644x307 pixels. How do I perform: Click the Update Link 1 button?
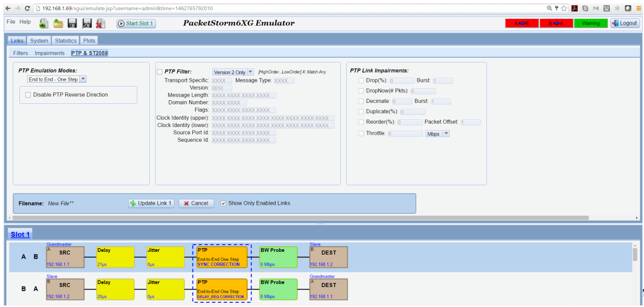[x=151, y=204]
